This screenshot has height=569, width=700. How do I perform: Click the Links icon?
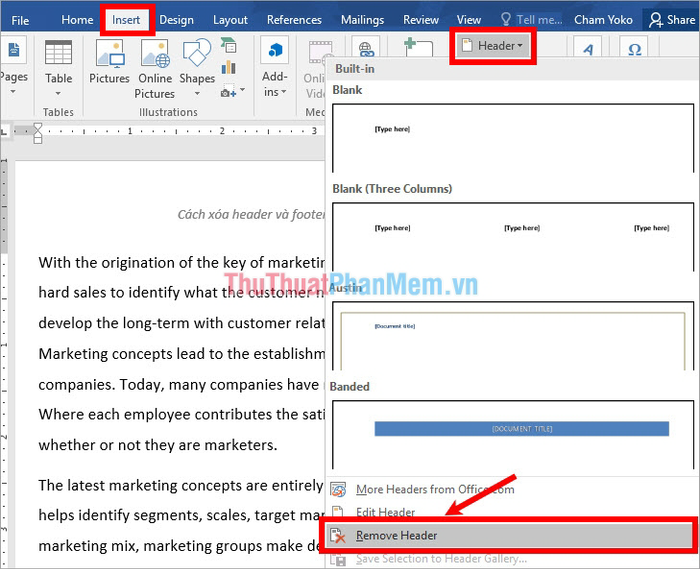tap(366, 48)
